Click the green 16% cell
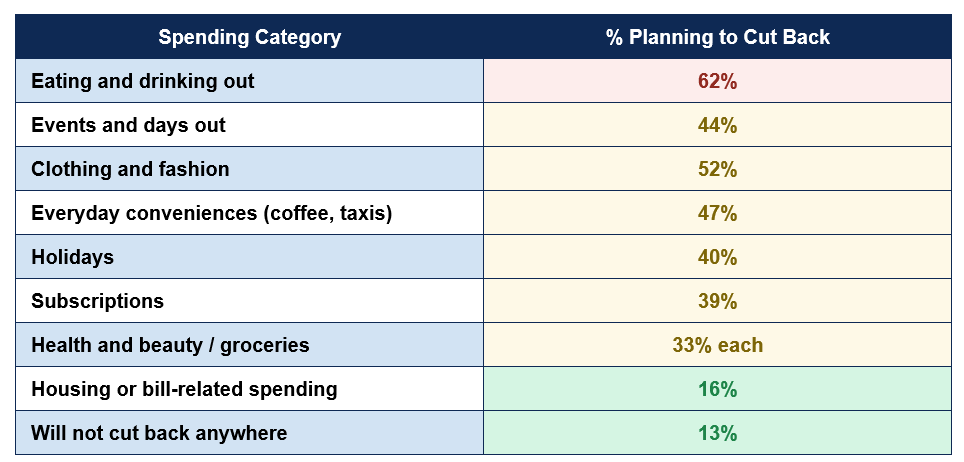 tap(717, 389)
